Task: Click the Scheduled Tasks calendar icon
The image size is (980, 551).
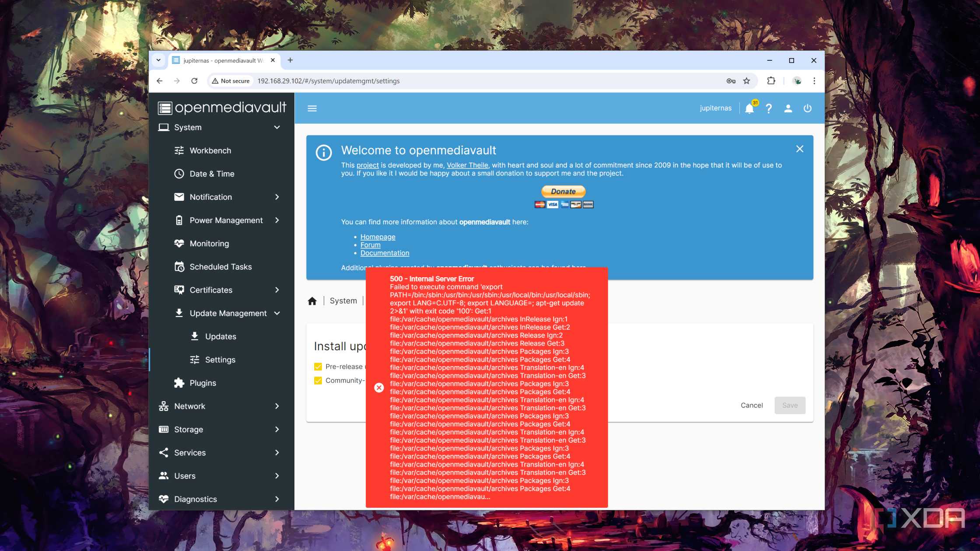Action: [x=179, y=267]
